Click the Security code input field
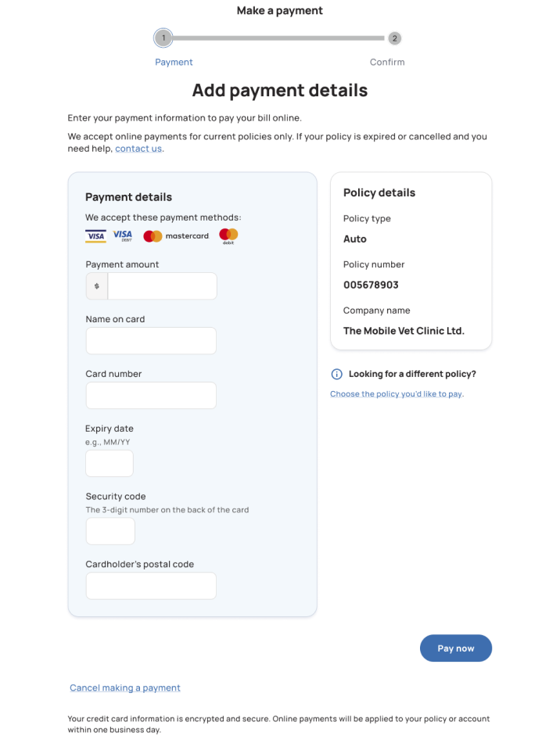 point(109,531)
